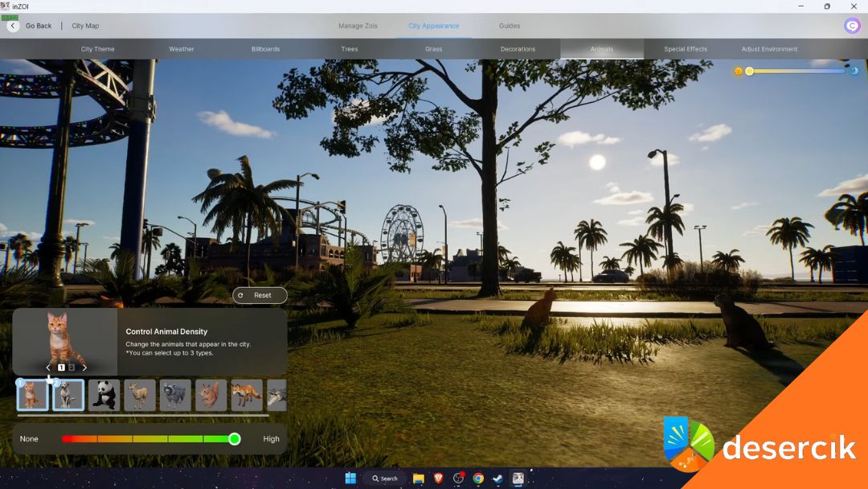Deselect the orange cat animal

tap(33, 395)
